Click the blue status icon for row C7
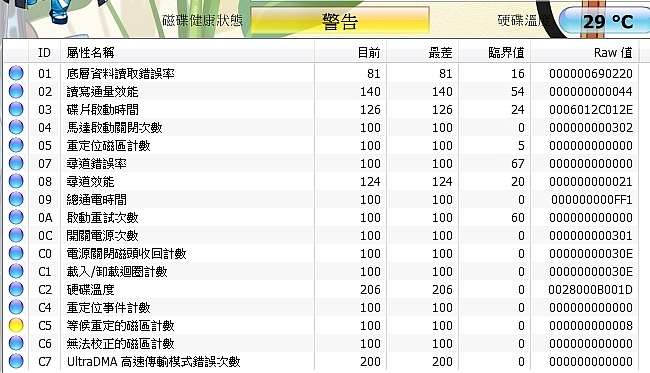This screenshot has width=650, height=373. 16,362
